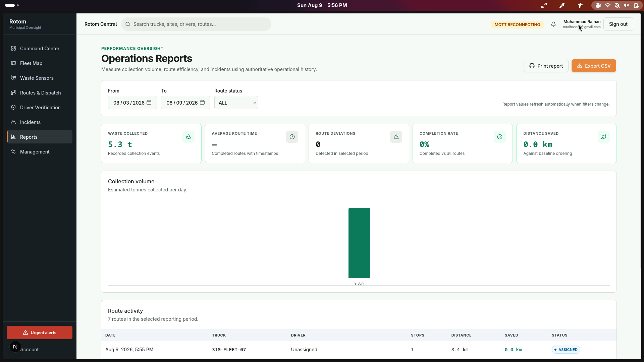Open the notifications bell icon
This screenshot has width=644, height=362.
[553, 24]
